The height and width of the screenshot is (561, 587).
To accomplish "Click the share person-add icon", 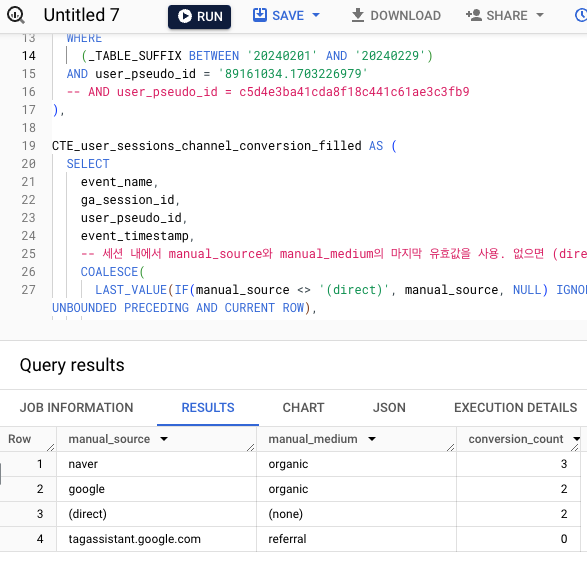I will pyautogui.click(x=474, y=15).
